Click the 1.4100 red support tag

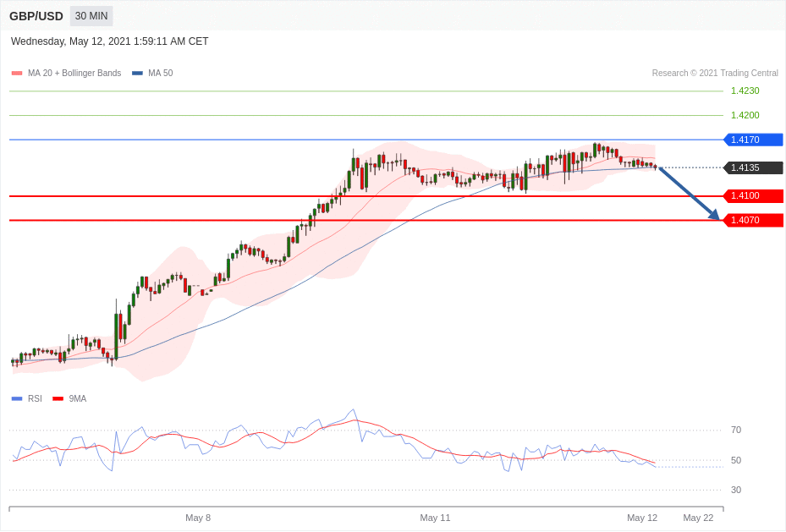[753, 196]
